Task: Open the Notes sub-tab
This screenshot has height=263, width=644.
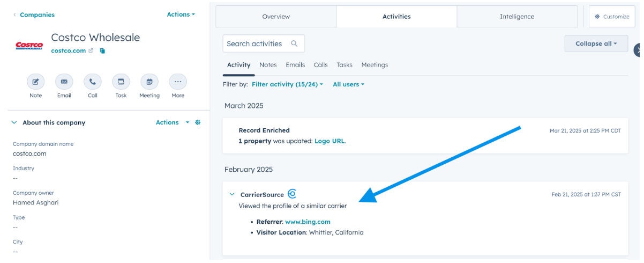Action: point(268,65)
